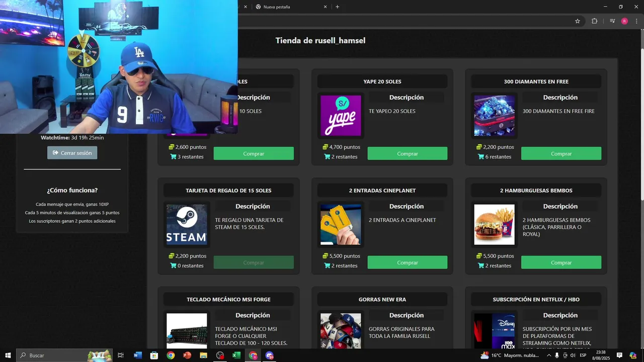This screenshot has height=362, width=644.
Task: Bookmark this page with the star icon
Action: [578, 21]
